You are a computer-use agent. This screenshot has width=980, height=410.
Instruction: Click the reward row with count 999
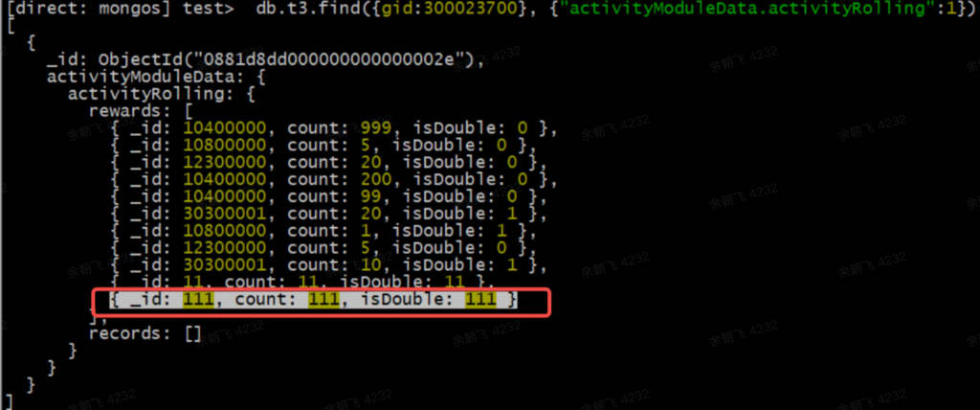334,129
